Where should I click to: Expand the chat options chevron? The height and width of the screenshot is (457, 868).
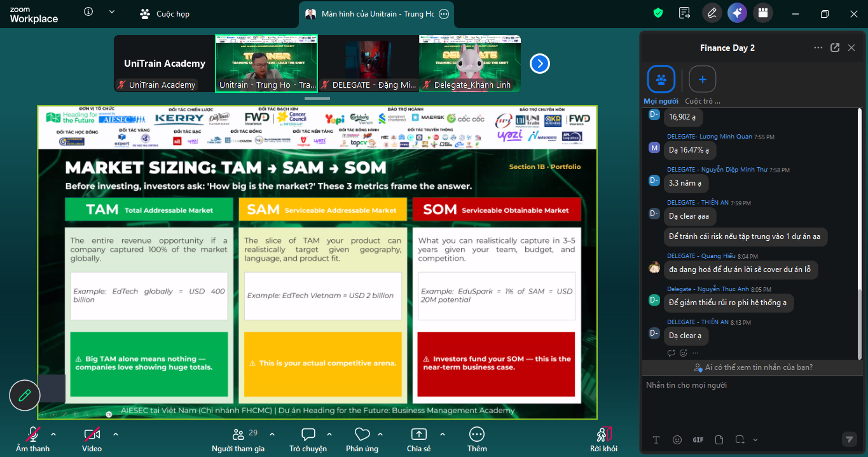tap(329, 434)
